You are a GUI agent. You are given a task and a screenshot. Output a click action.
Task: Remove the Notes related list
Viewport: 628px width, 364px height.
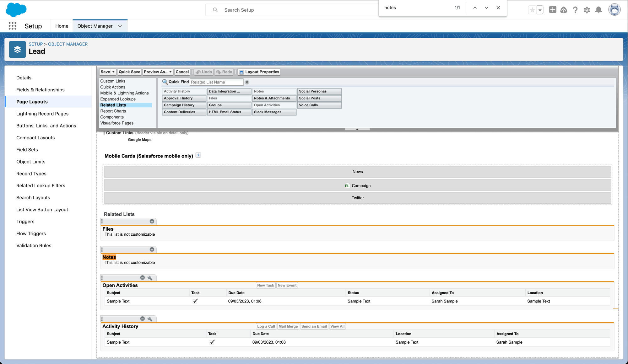(x=152, y=249)
